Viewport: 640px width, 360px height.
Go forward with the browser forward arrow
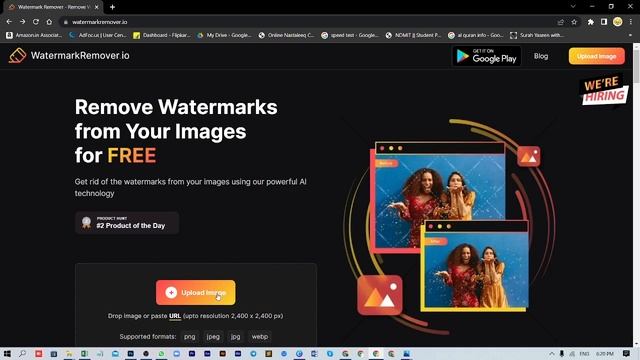click(22, 22)
